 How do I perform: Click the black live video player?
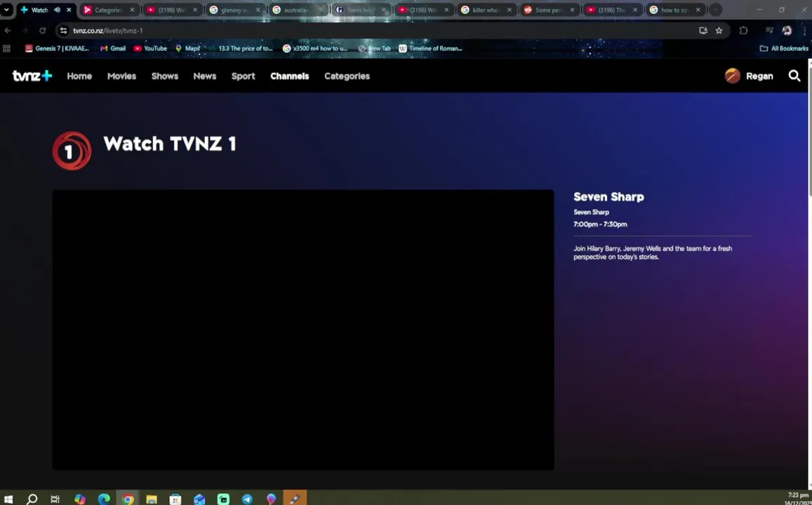(x=303, y=330)
